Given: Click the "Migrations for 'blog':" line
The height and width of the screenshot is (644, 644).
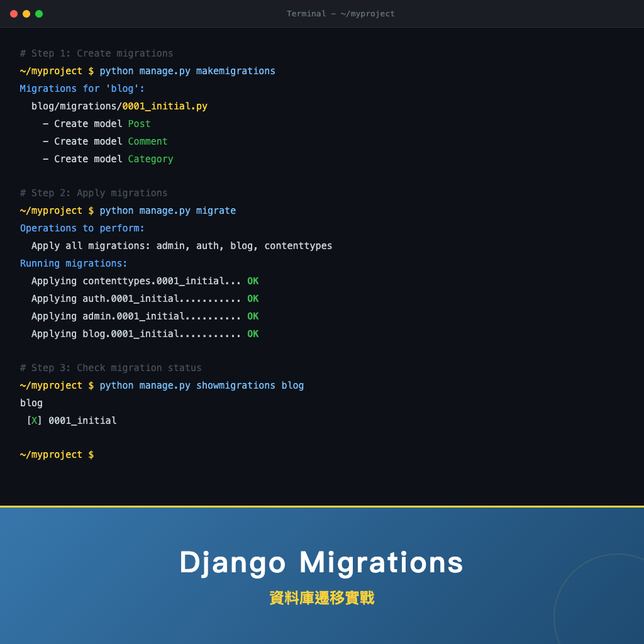Looking at the screenshot, I should (x=82, y=89).
